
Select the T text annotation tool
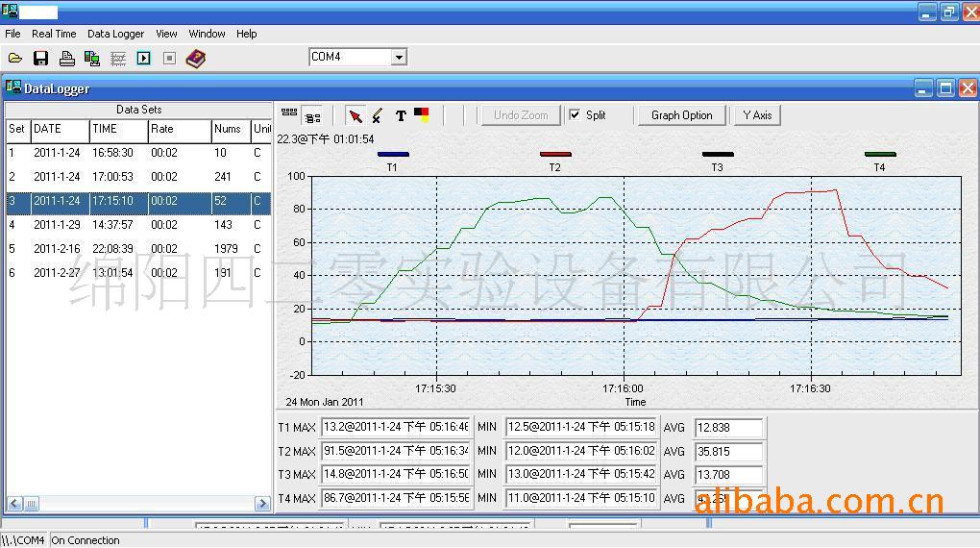(x=401, y=115)
